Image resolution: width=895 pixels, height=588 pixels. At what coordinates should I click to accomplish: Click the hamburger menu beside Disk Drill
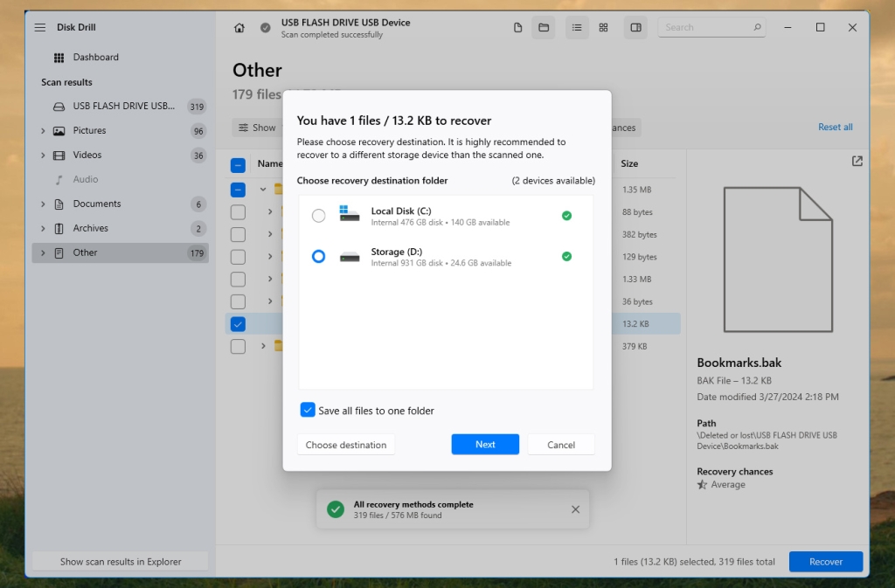[x=38, y=26]
